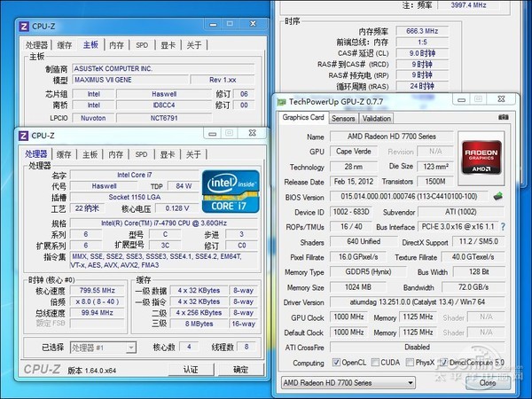Click the 'Feb 15, 2012' release date value

(x=354, y=182)
